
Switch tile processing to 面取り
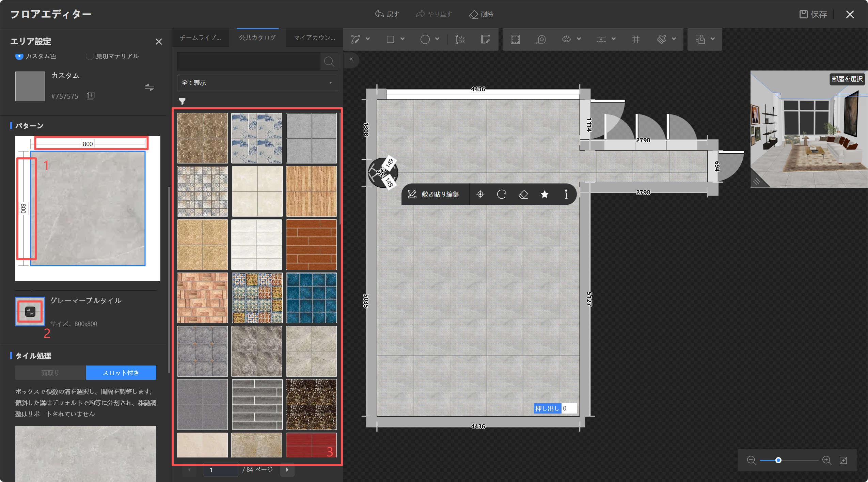[x=50, y=373]
